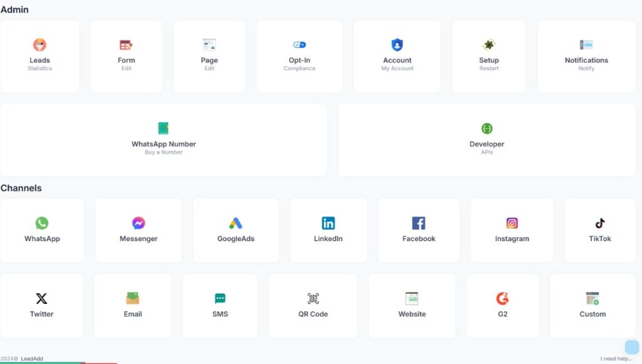Click the Instagram channel icon

tap(512, 223)
